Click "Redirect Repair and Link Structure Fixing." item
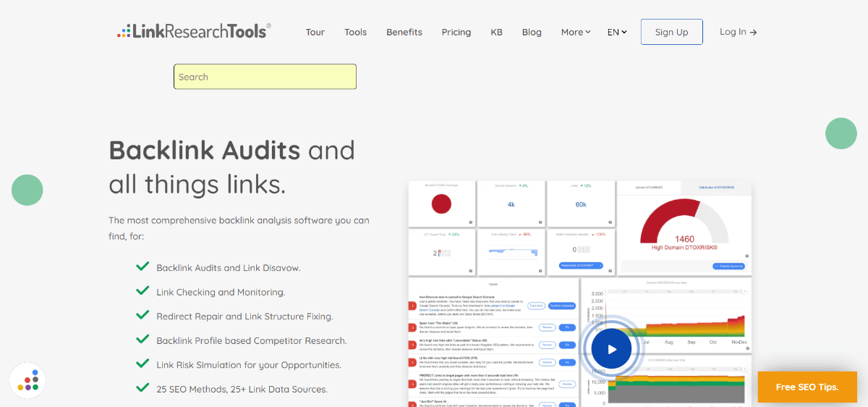 point(244,316)
